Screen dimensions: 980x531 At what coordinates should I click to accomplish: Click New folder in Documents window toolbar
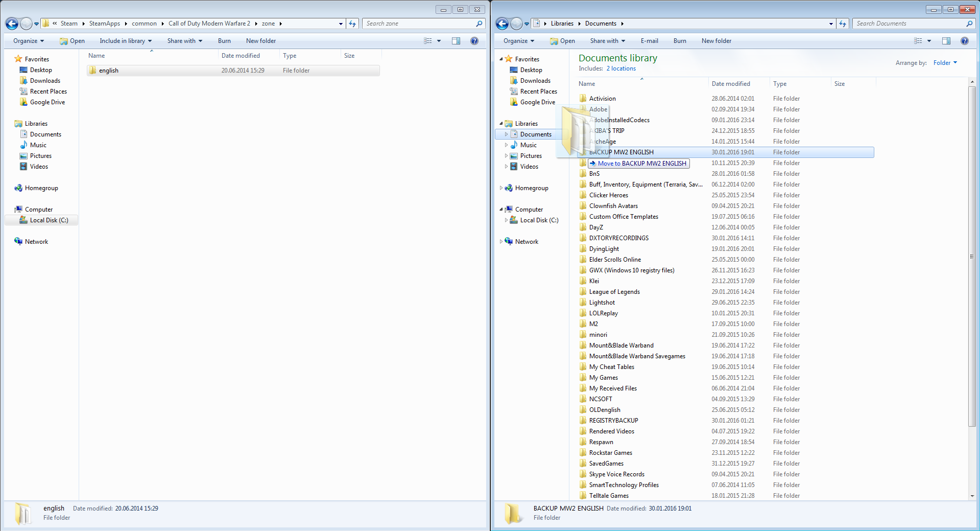coord(716,41)
